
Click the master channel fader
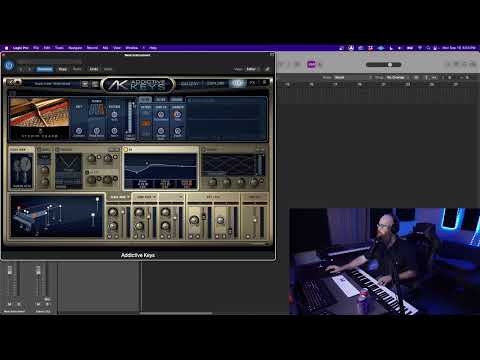tap(255, 220)
